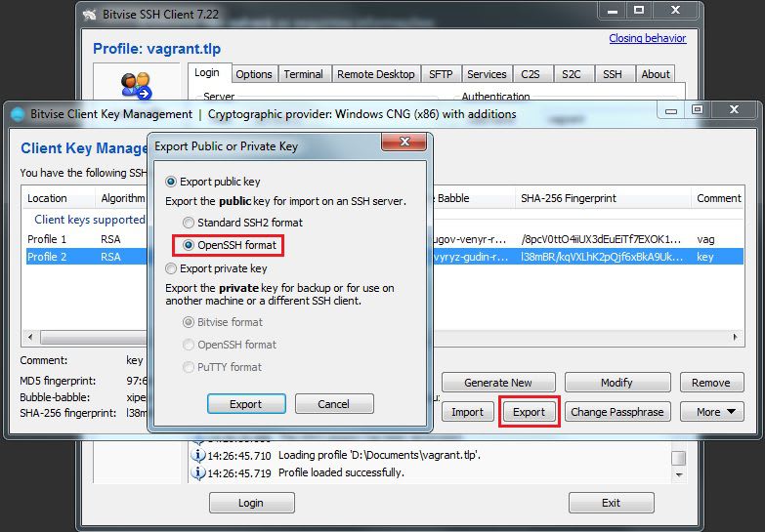Click key list scroll left arrow
Image resolution: width=765 pixels, height=532 pixels.
(x=30, y=337)
